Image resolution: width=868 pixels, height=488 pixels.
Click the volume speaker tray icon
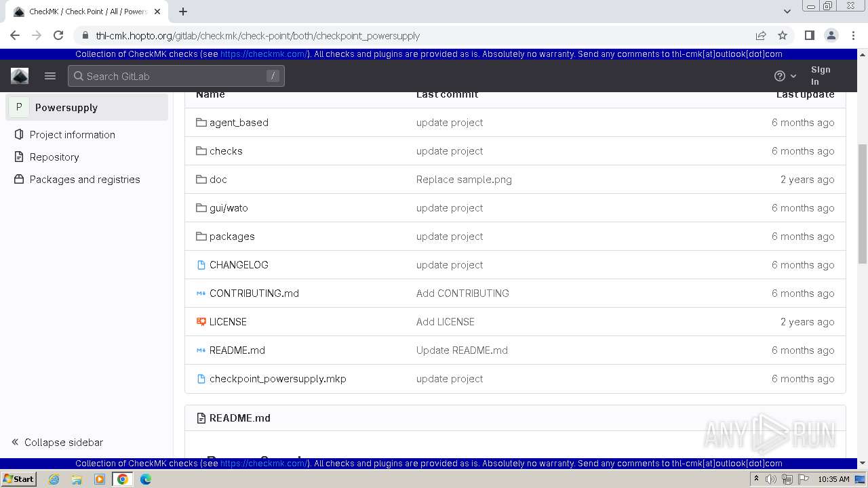coord(771,479)
